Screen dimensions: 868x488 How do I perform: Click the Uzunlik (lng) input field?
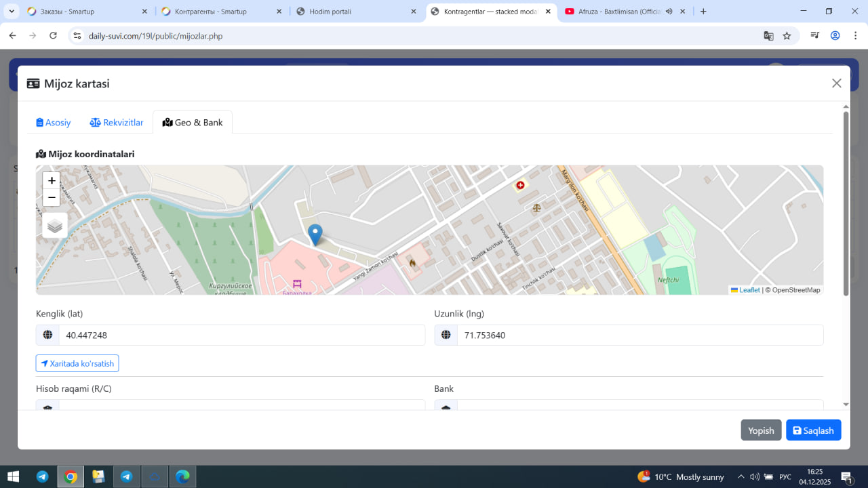tap(639, 335)
